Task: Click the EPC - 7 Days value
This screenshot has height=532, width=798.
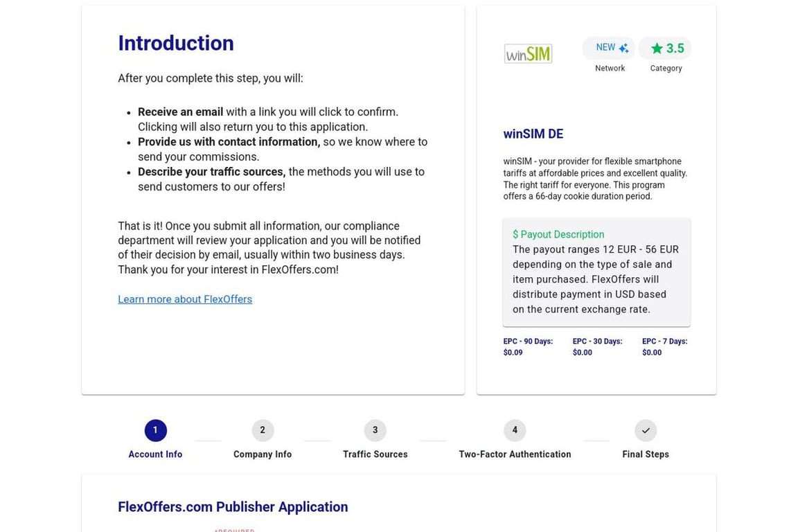Action: [x=652, y=353]
